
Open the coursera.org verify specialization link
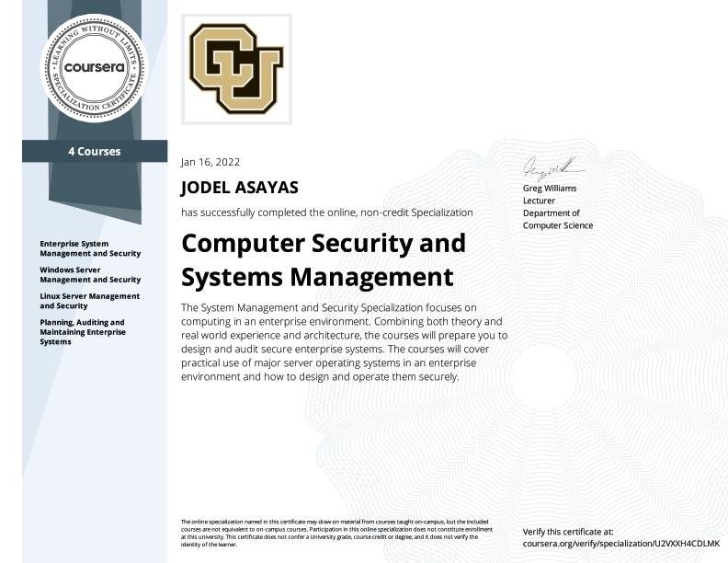tap(620, 544)
